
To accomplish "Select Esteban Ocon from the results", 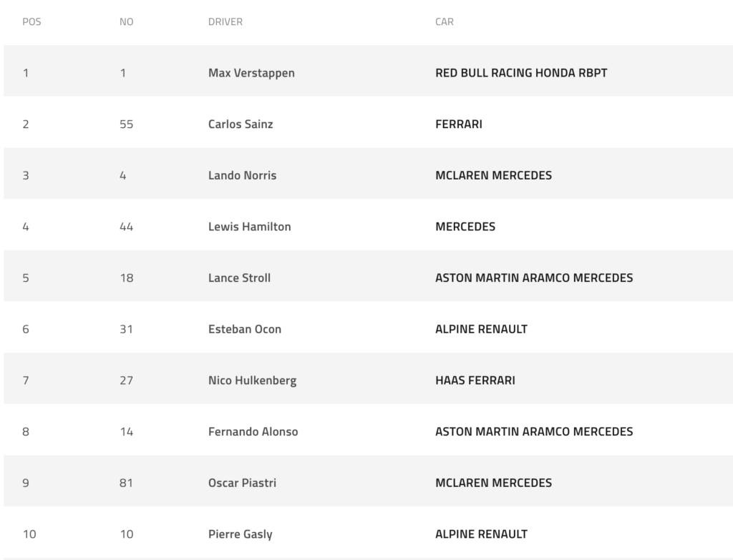I will click(245, 330).
